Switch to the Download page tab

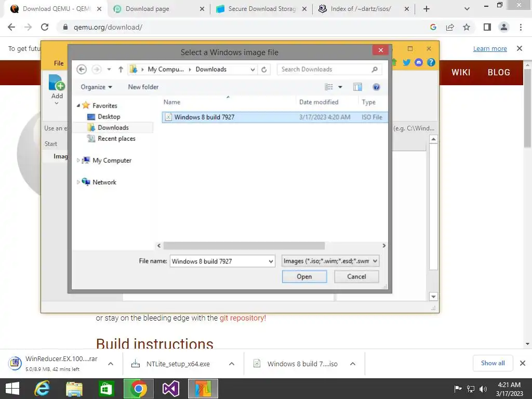tap(159, 9)
